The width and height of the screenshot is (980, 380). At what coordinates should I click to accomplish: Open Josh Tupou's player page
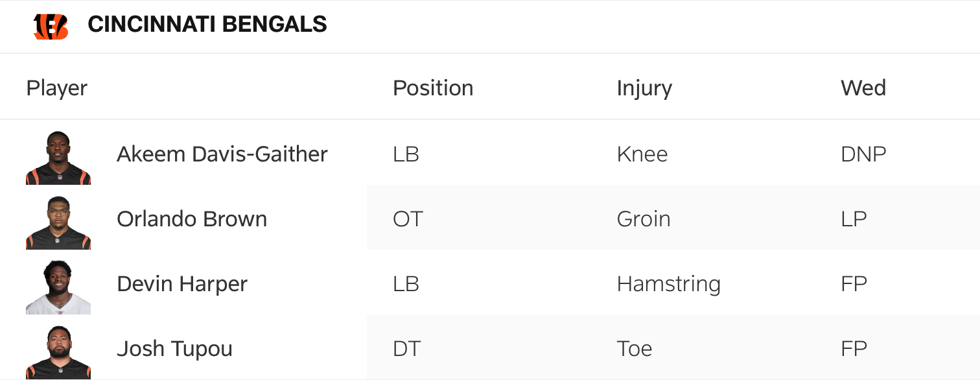(174, 349)
